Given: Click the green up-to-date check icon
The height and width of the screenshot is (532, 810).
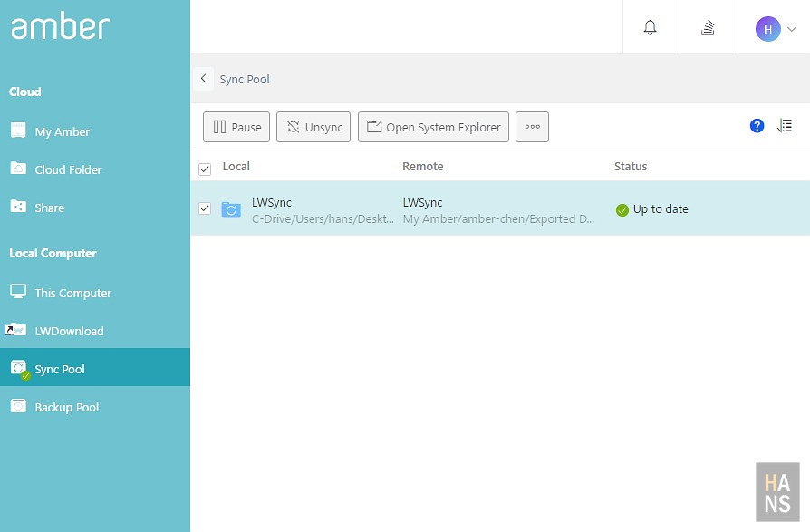Looking at the screenshot, I should pyautogui.click(x=622, y=209).
